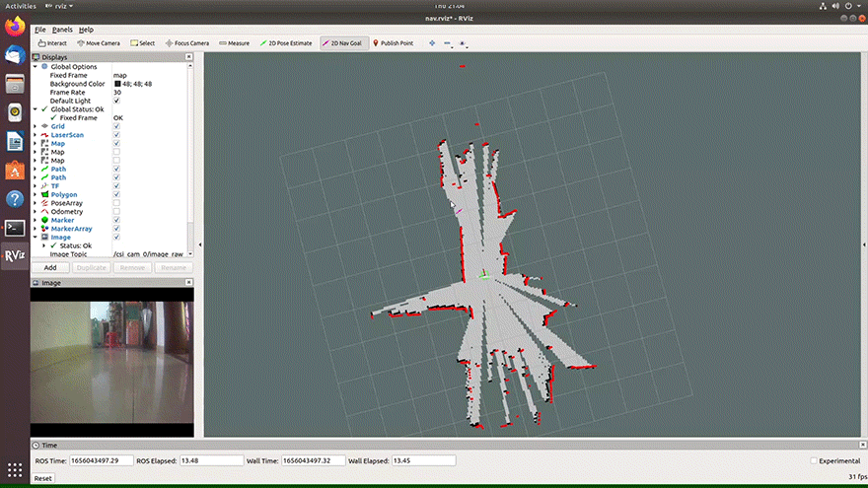Toggle the Experimental checkbox in Time panel

(x=813, y=460)
